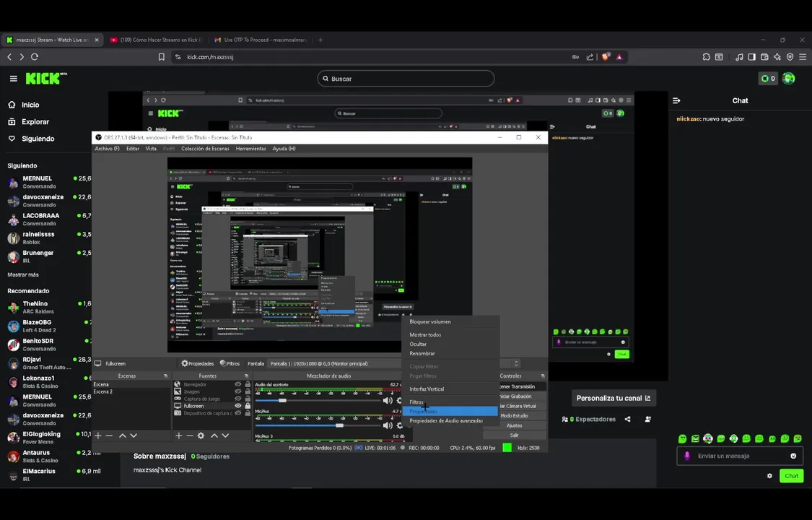812x520 pixels.
Task: Click the Filtros button above OBS docks
Action: pos(230,363)
